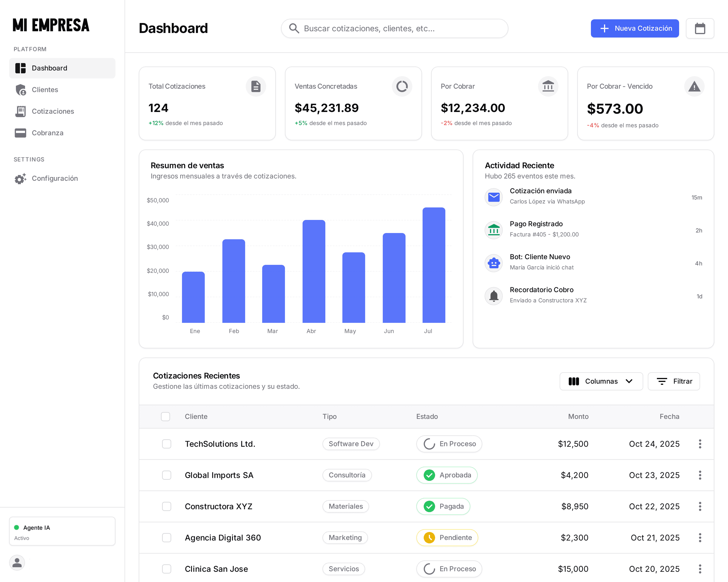This screenshot has height=582, width=728.
Task: Open the Clientes section
Action: coord(45,90)
